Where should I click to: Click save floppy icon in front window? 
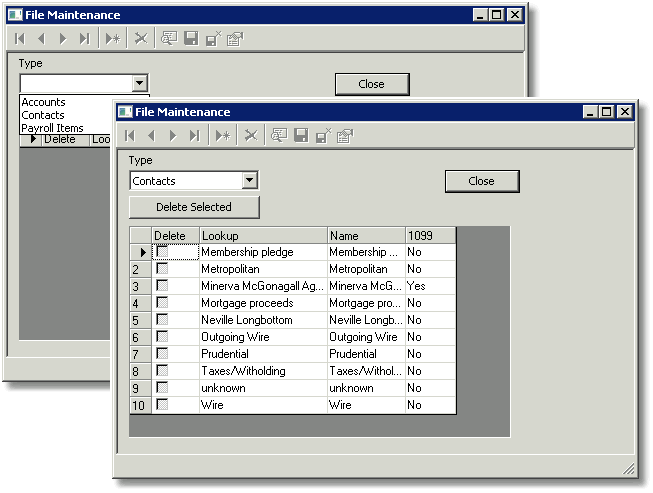point(301,135)
